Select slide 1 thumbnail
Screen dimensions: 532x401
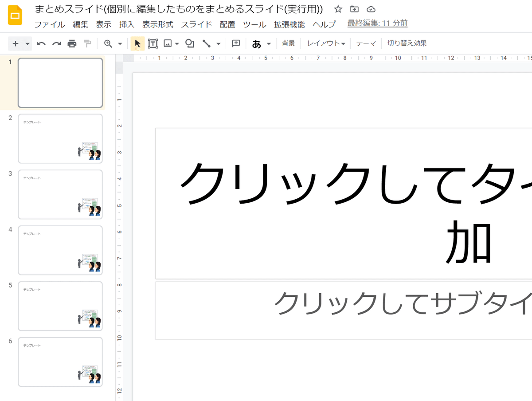tap(60, 83)
